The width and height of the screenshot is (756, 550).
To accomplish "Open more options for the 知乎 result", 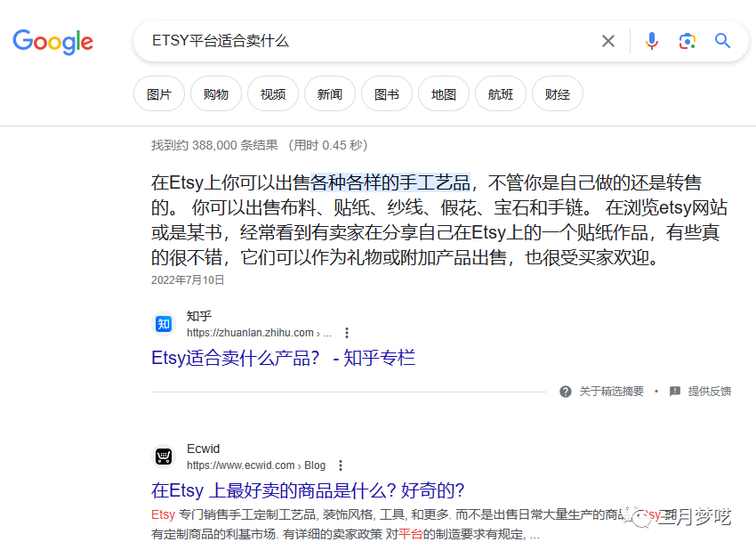I will click(x=347, y=333).
